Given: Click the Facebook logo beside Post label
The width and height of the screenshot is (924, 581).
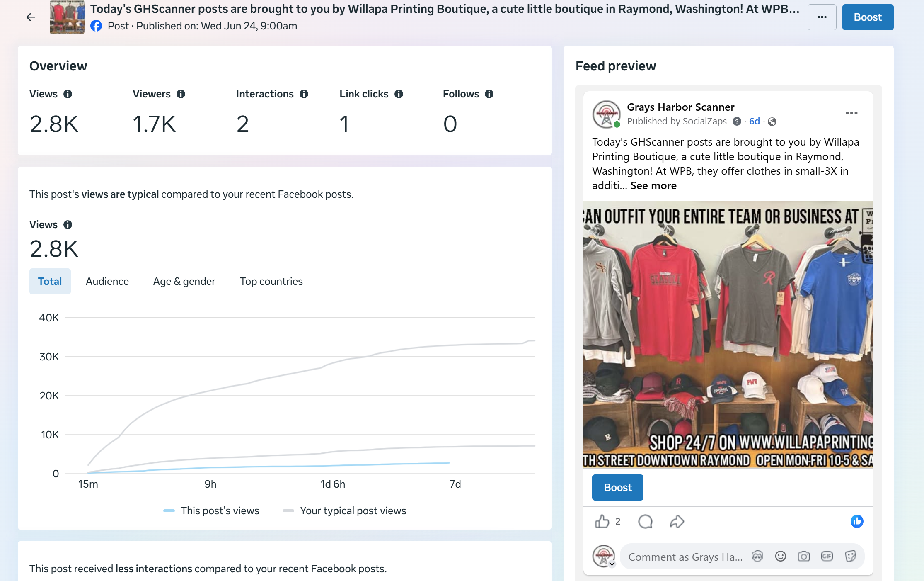Looking at the screenshot, I should pos(96,26).
